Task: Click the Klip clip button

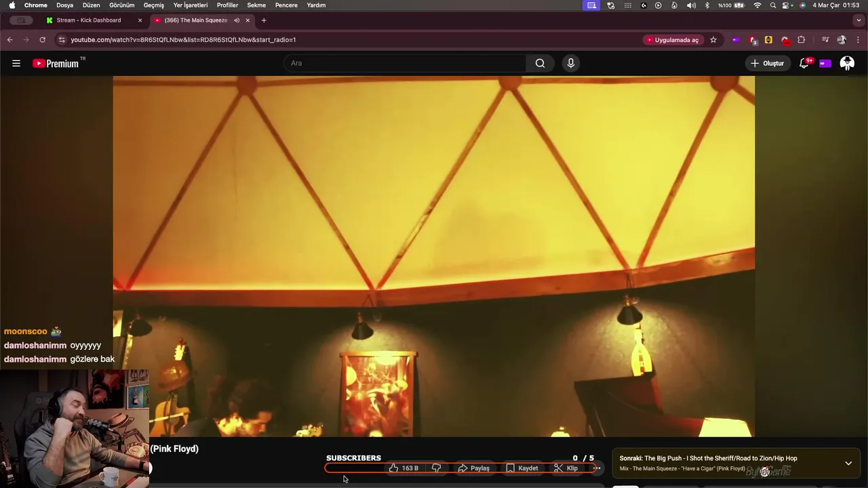Action: 566,468
